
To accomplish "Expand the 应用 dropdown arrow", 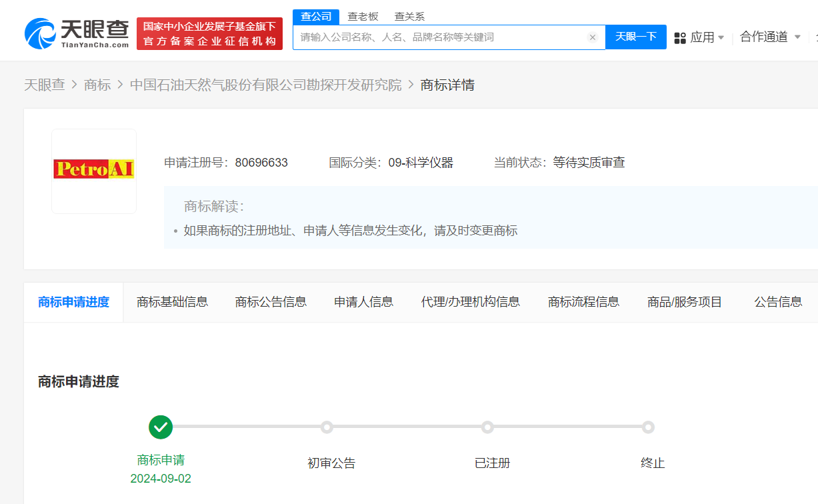I will click(x=721, y=38).
